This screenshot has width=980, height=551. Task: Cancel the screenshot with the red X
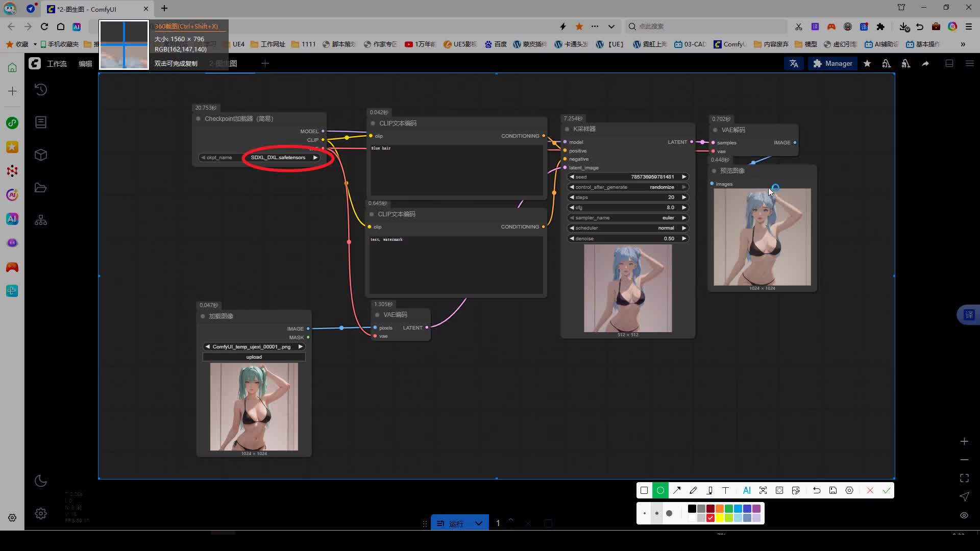870,490
